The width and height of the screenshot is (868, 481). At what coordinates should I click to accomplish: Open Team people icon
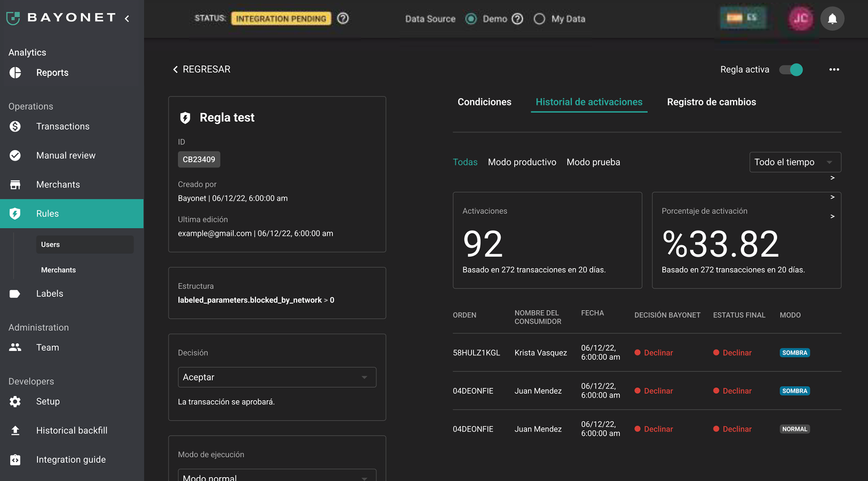click(15, 348)
